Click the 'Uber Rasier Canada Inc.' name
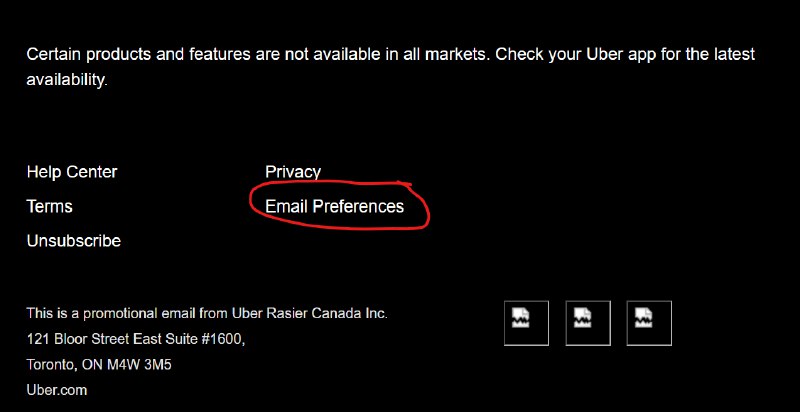The width and height of the screenshot is (800, 412). tap(310, 313)
